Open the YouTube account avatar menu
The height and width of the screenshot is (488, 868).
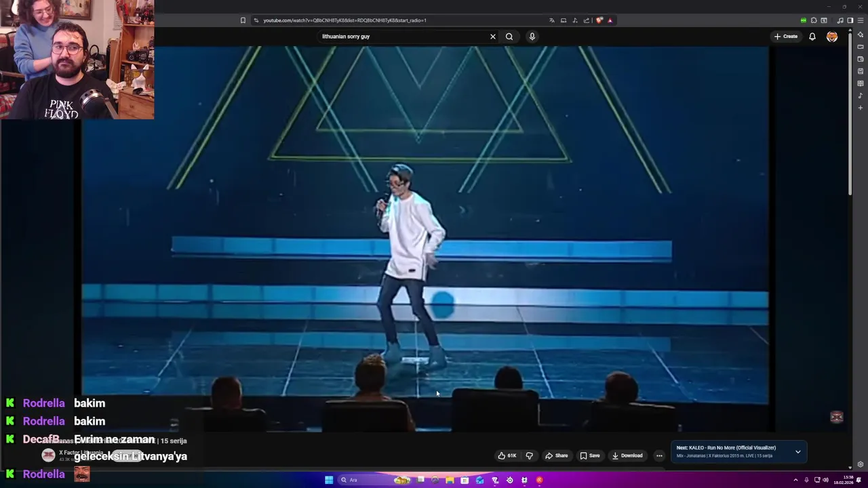pos(832,37)
